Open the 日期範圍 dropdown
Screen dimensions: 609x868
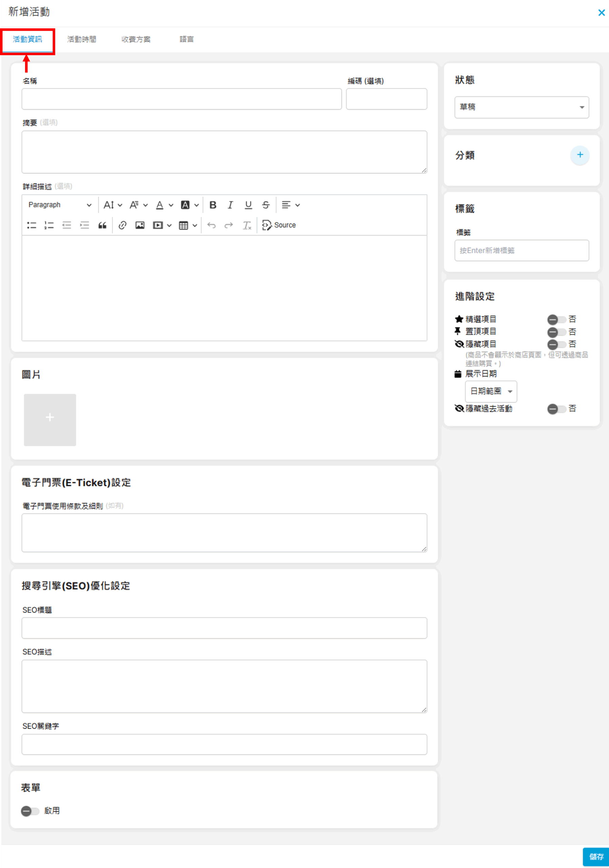tap(491, 391)
